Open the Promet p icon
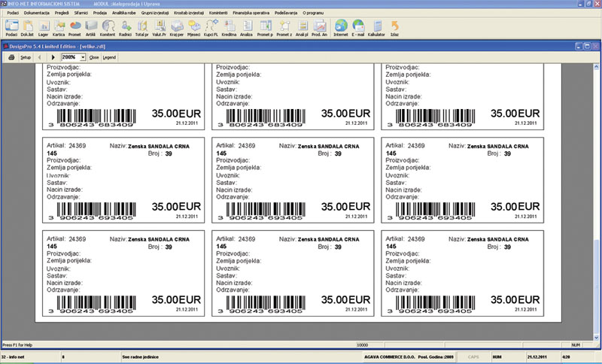602x364 pixels. point(265,28)
